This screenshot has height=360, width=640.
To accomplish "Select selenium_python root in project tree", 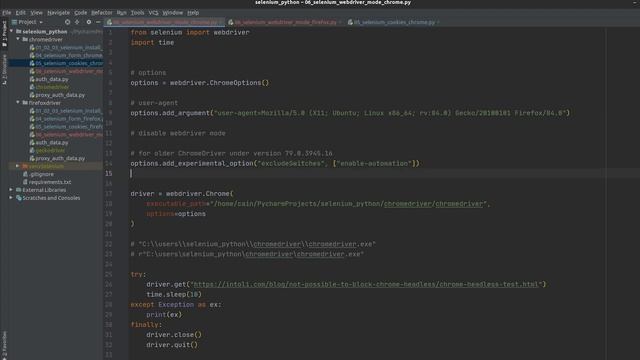I will pyautogui.click(x=45, y=31).
